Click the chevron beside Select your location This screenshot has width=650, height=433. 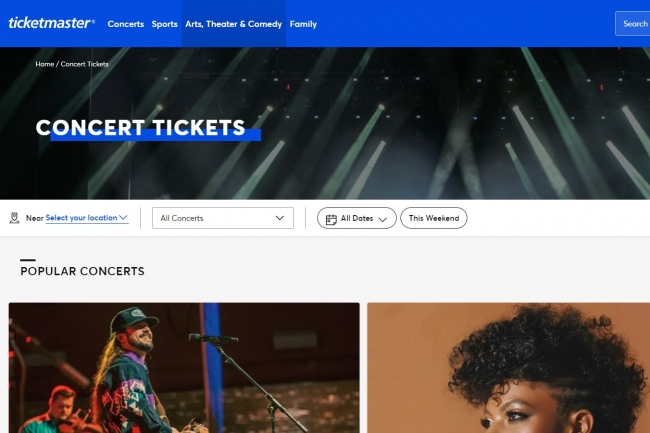click(x=123, y=217)
